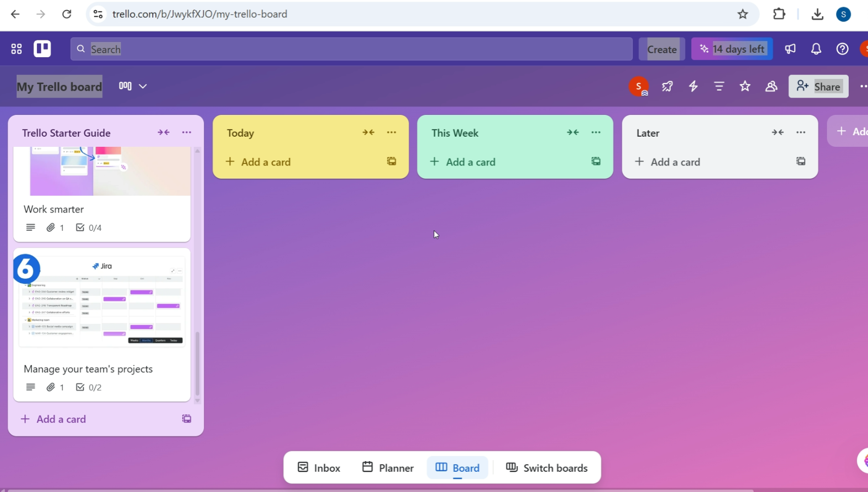Image resolution: width=868 pixels, height=492 pixels.
Task: Open the app switcher grid icon
Action: click(x=17, y=49)
